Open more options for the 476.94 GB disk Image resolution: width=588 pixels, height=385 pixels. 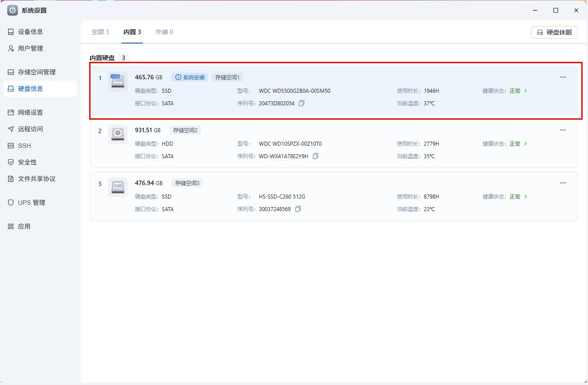563,183
